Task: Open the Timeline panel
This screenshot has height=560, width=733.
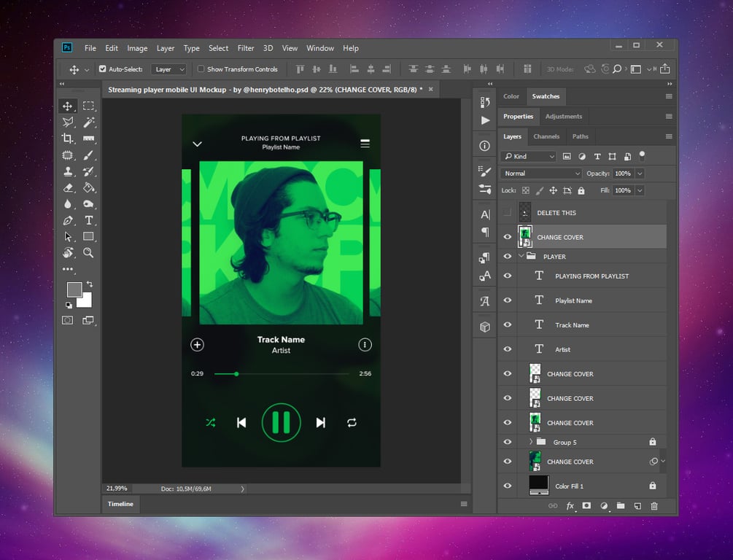Action: [121, 504]
